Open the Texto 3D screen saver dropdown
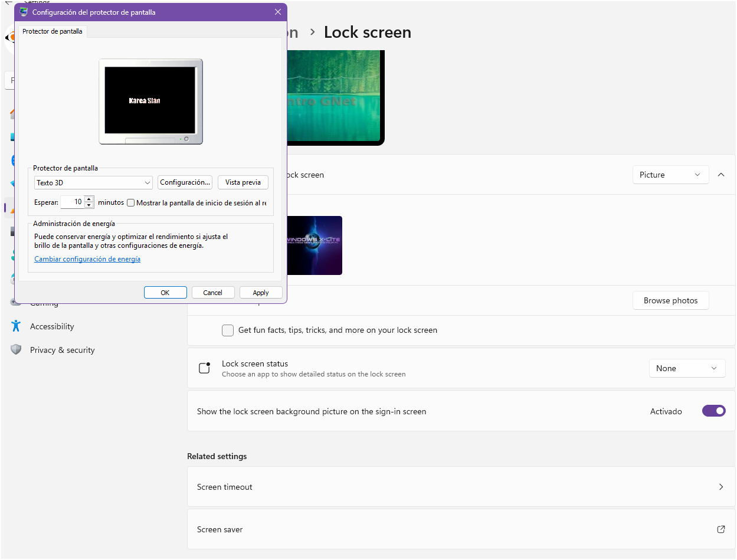Viewport: 737px width, 560px height. coord(93,182)
